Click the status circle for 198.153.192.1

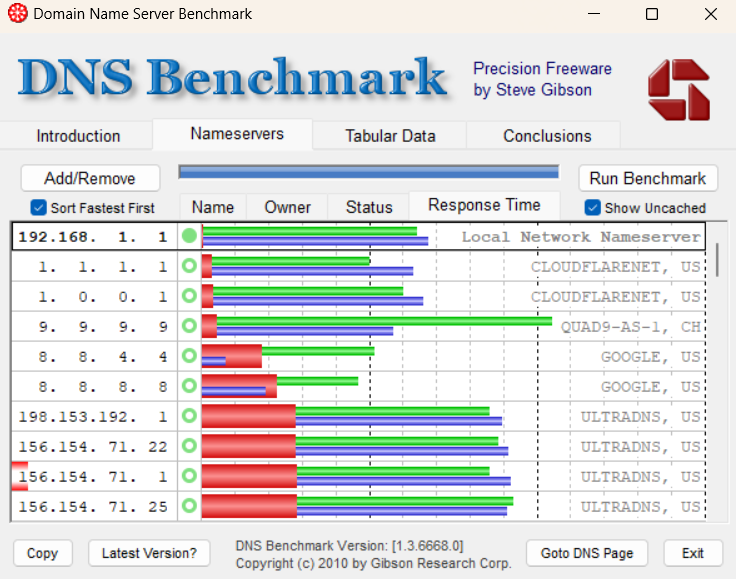click(x=189, y=416)
